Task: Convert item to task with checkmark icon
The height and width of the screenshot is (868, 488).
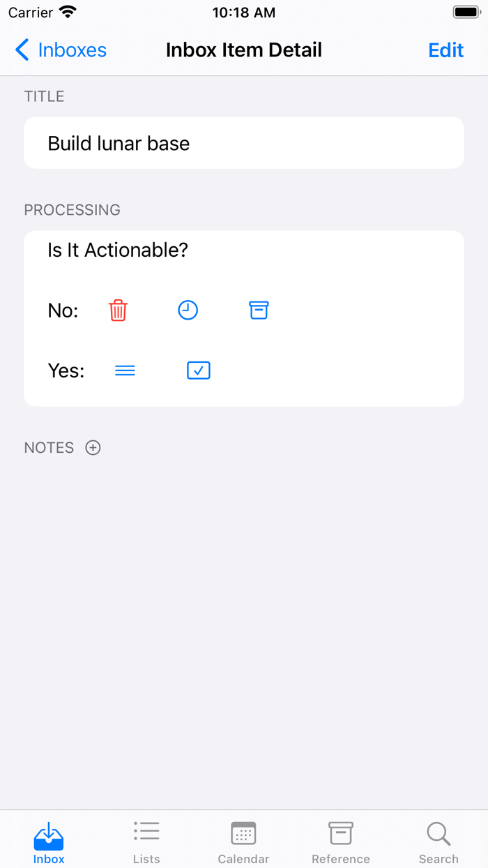Action: pyautogui.click(x=199, y=371)
